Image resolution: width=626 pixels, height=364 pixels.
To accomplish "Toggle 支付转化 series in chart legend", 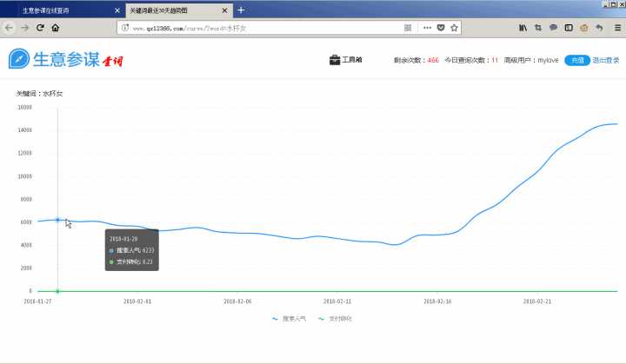I will point(336,319).
